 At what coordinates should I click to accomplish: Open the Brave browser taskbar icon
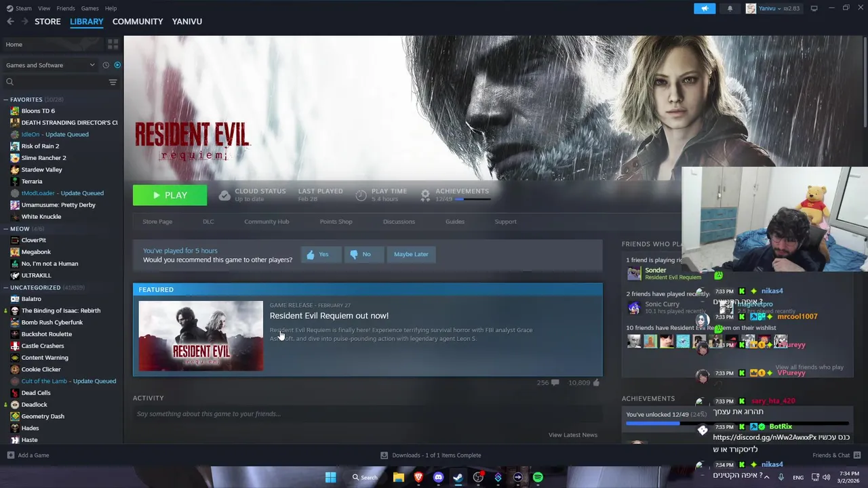tap(418, 477)
